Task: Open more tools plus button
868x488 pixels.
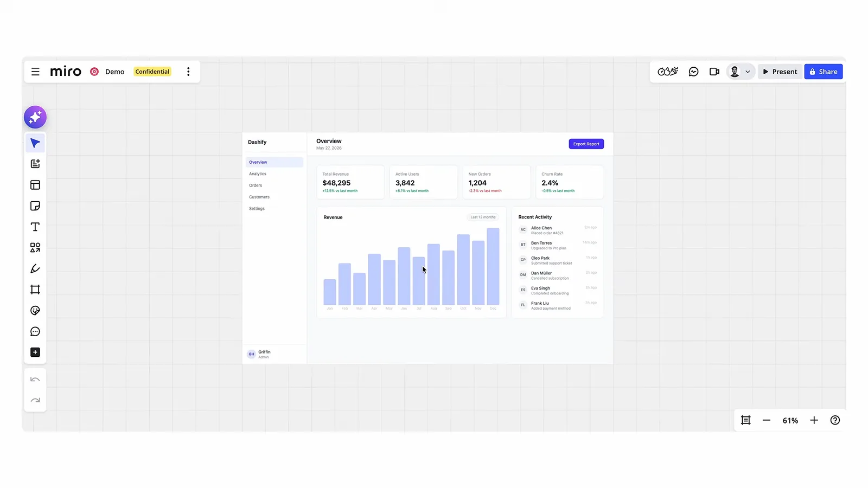Action: coord(35,352)
